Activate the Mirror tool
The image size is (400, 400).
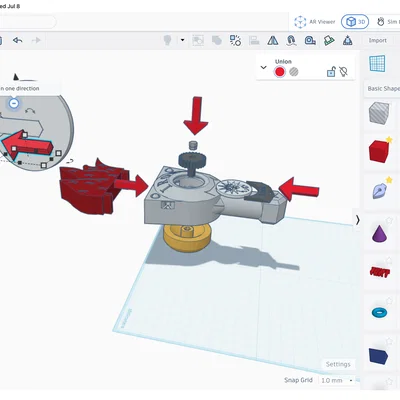tap(273, 40)
